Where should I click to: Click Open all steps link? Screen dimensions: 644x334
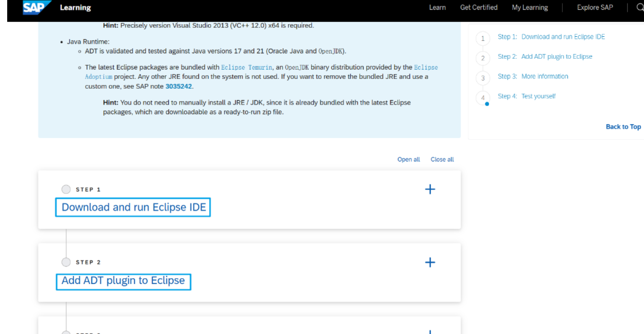pos(408,159)
